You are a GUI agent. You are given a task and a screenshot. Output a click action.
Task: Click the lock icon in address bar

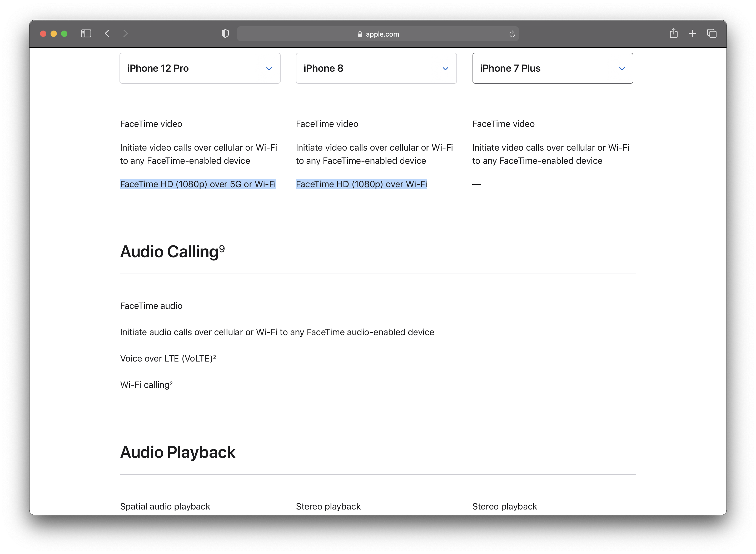point(360,34)
